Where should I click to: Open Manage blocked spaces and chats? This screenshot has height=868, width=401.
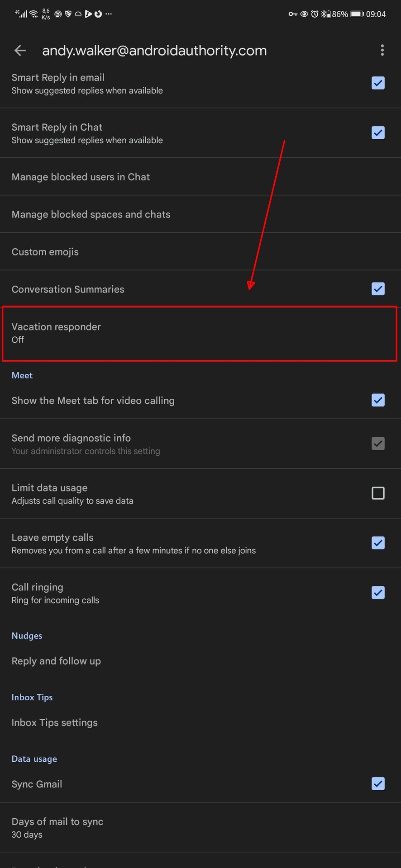pos(200,214)
